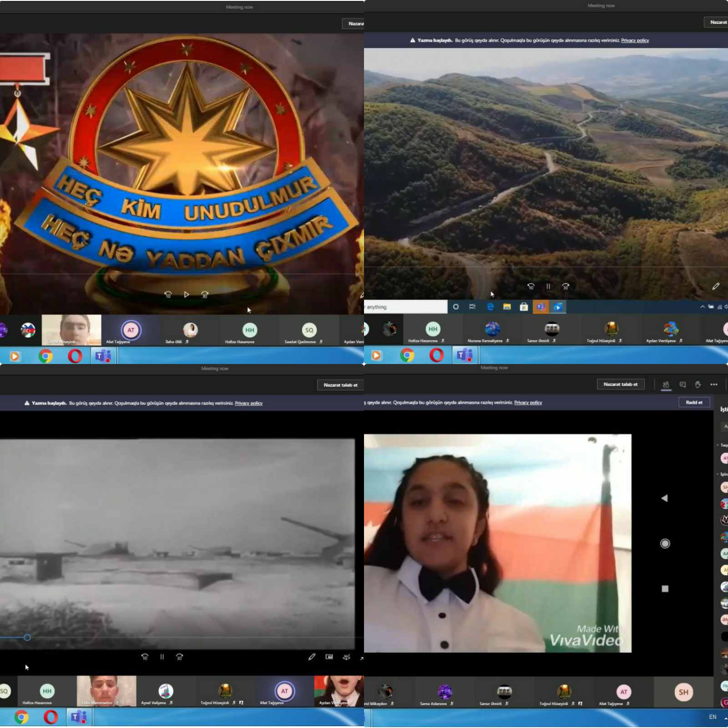Select Aydan Verdiyeva's avatar in the landscape meeting
728x728 pixels.
pos(671,329)
